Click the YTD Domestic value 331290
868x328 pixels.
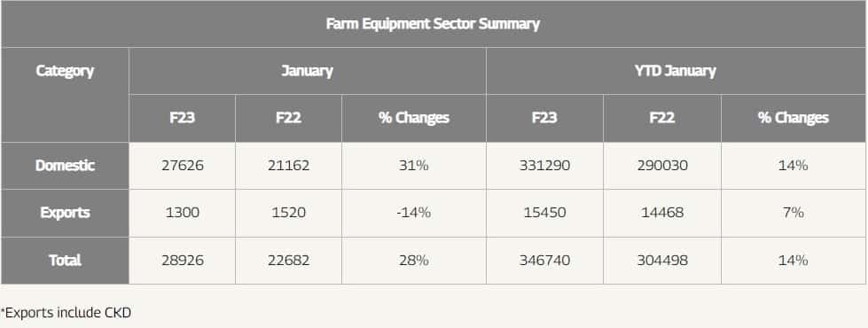[x=544, y=166]
